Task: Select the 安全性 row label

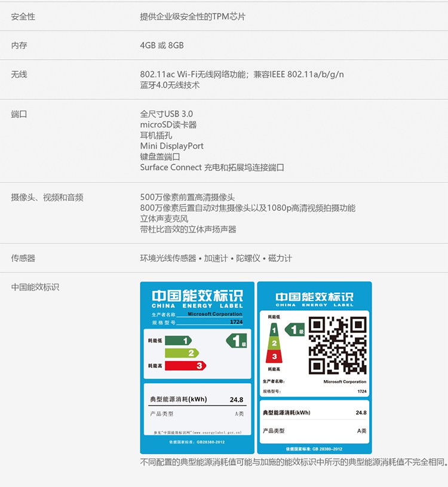Action: pos(23,17)
